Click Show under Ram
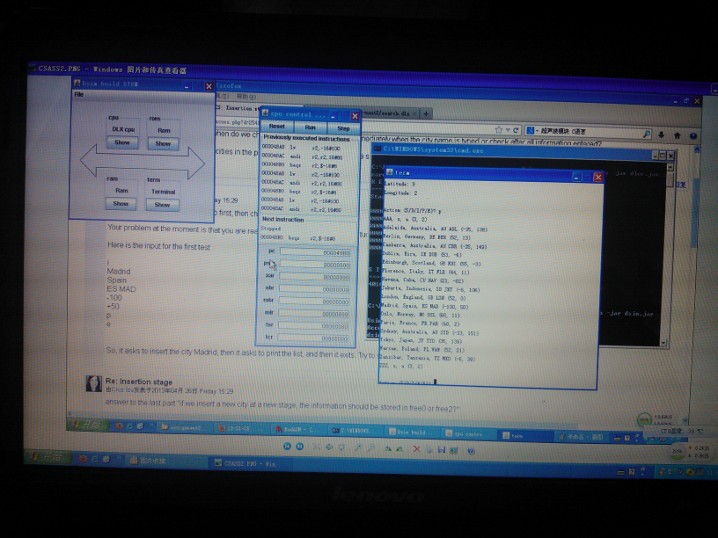The image size is (718, 538). 121,203
